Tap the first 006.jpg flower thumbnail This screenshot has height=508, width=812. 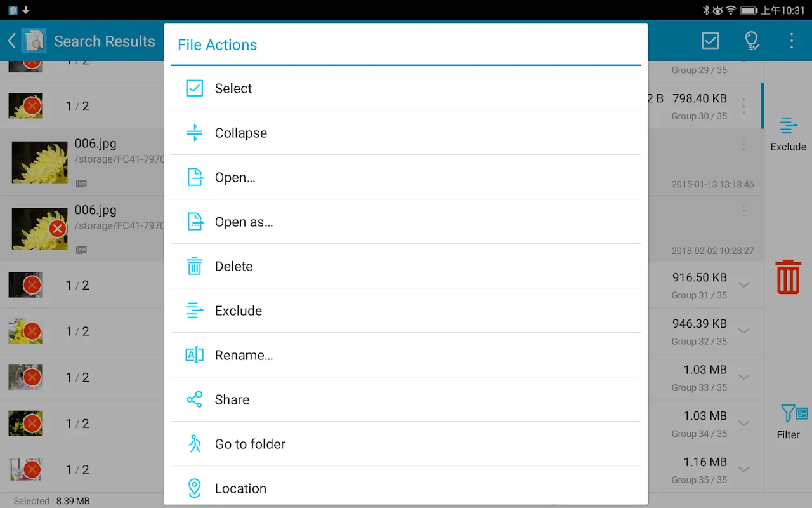(39, 162)
